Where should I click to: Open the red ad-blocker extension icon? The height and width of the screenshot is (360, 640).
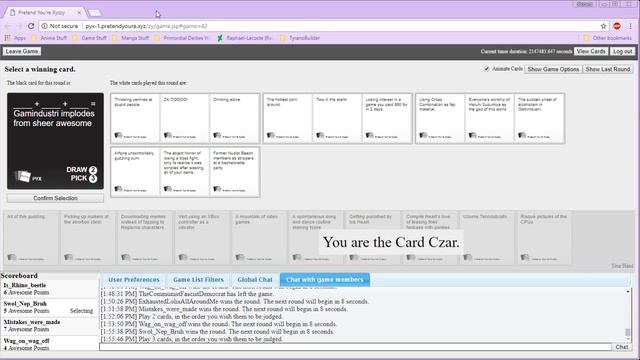[617, 26]
